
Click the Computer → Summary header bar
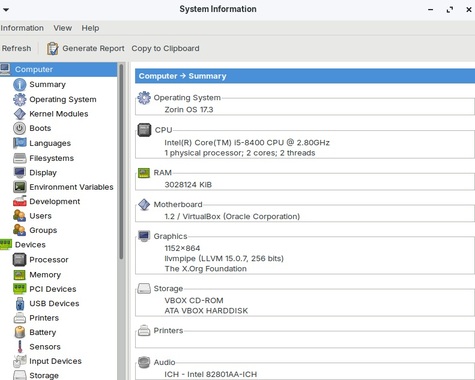click(305, 76)
